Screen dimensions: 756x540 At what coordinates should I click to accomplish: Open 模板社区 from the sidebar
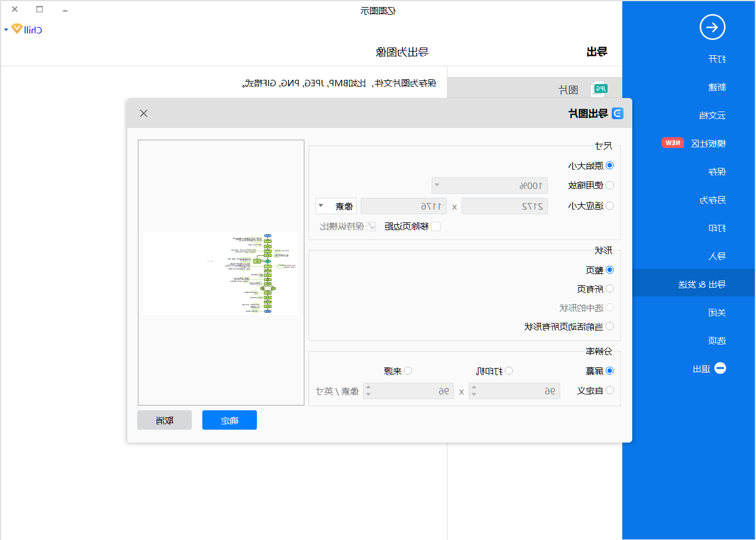click(x=708, y=144)
